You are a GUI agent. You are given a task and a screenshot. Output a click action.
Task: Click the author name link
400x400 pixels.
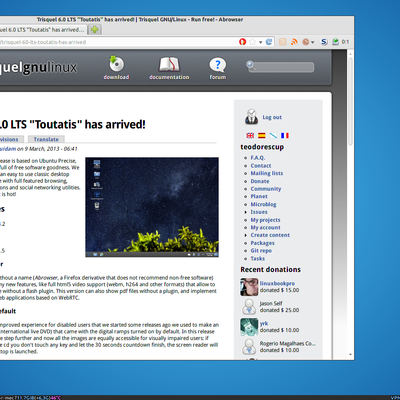click(8, 149)
